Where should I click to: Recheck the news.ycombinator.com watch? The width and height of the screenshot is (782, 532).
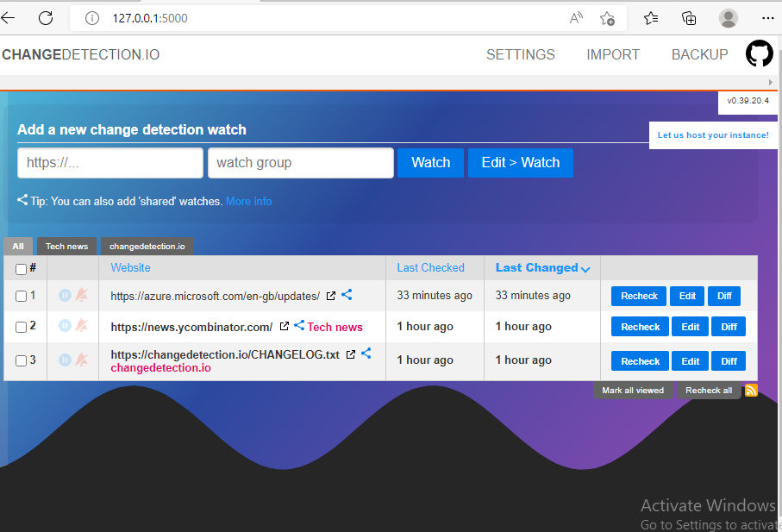pos(640,327)
